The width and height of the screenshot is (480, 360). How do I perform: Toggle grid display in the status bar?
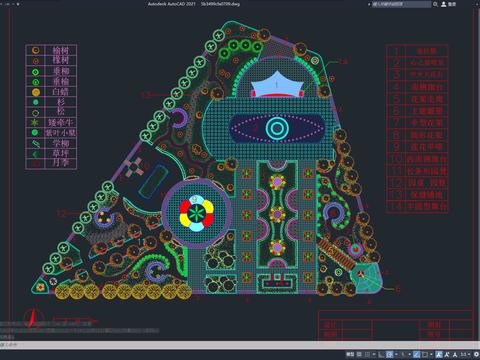[x=359, y=354]
